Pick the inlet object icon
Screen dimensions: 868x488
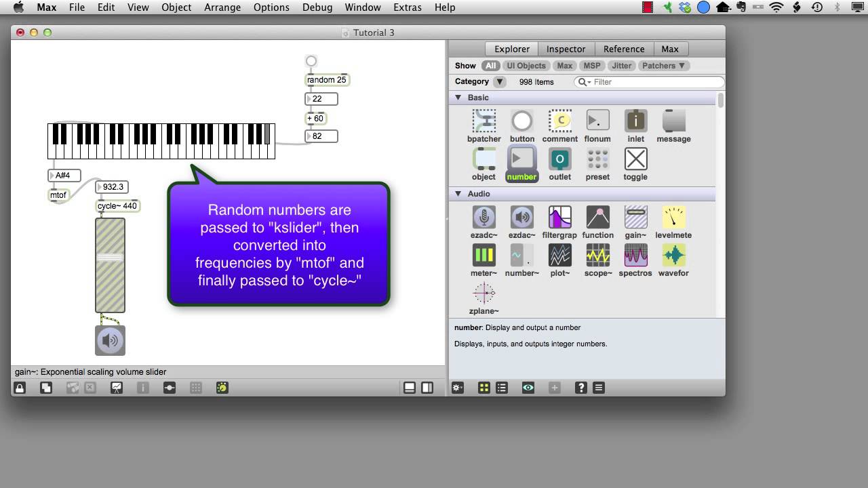[x=635, y=121]
